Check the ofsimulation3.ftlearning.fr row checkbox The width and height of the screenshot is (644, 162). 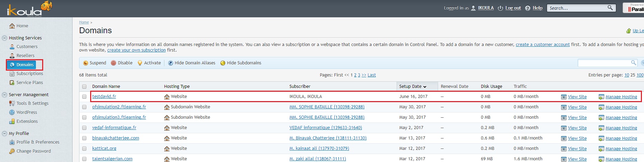click(84, 117)
